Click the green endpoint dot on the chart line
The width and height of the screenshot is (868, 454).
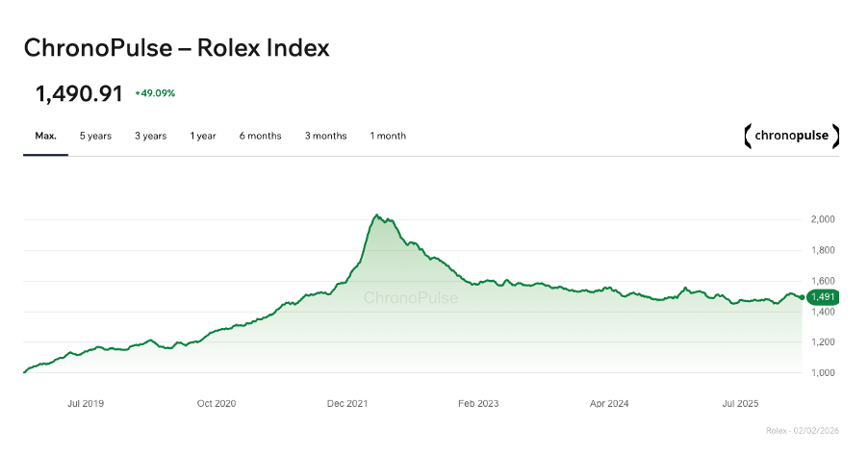point(803,297)
